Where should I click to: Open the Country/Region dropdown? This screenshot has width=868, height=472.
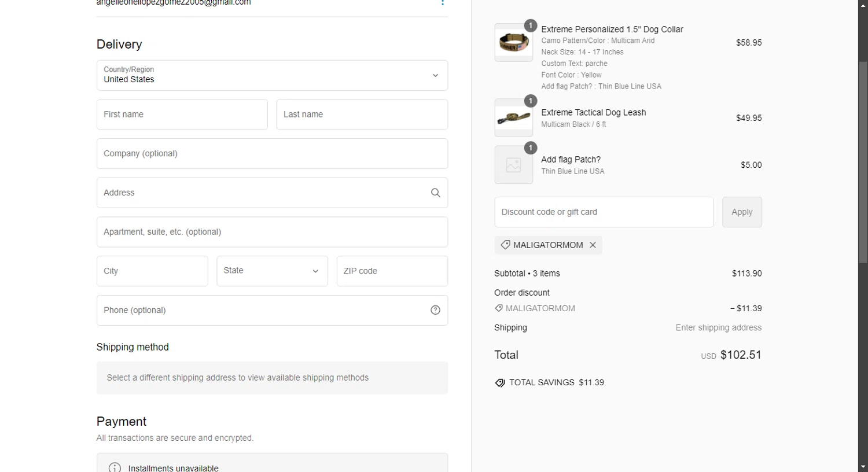pos(272,75)
